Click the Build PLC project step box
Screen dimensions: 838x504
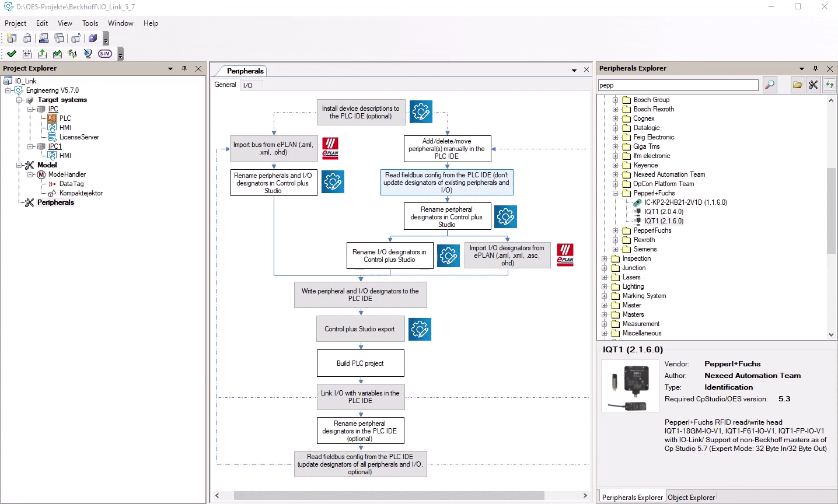360,363
